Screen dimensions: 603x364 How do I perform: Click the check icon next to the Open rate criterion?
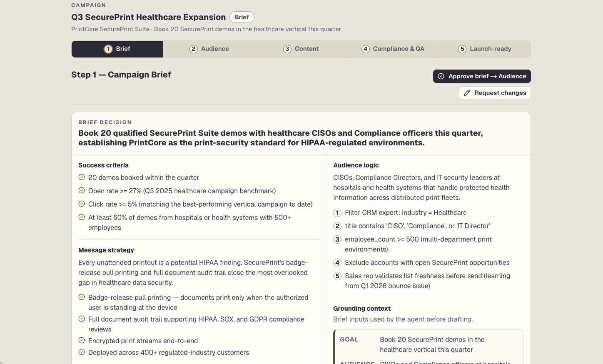point(82,191)
